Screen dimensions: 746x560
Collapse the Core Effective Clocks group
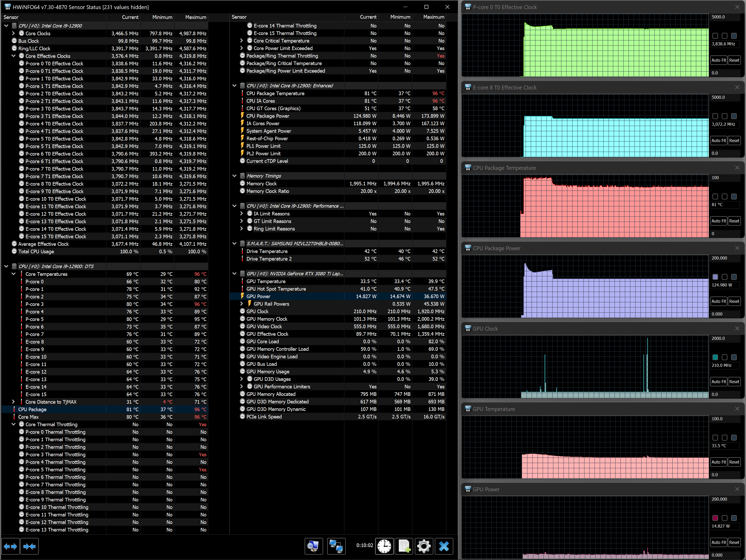[13, 56]
